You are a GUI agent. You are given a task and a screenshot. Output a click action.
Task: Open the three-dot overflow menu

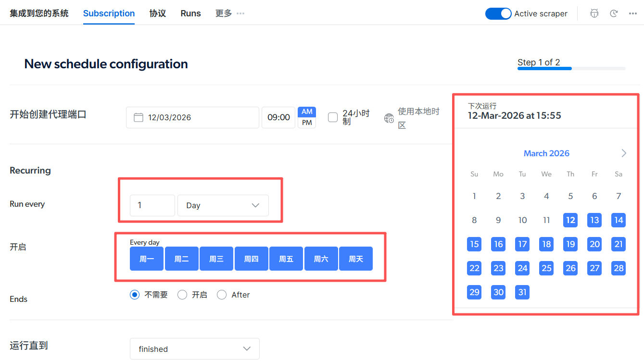[633, 13]
